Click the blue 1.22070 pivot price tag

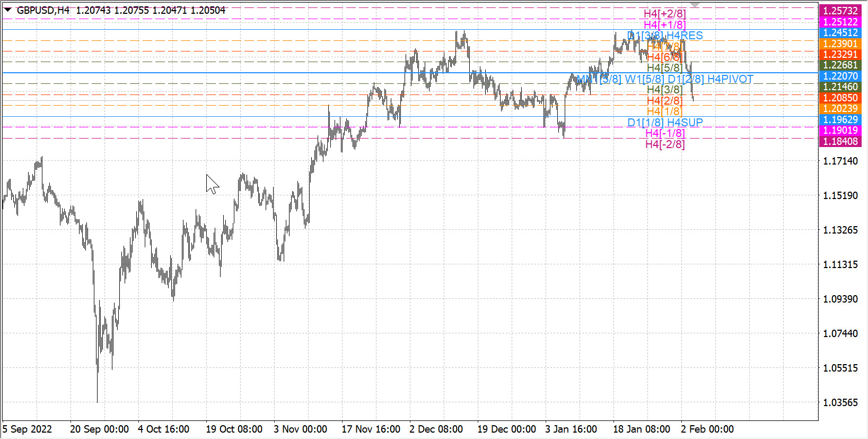point(840,76)
